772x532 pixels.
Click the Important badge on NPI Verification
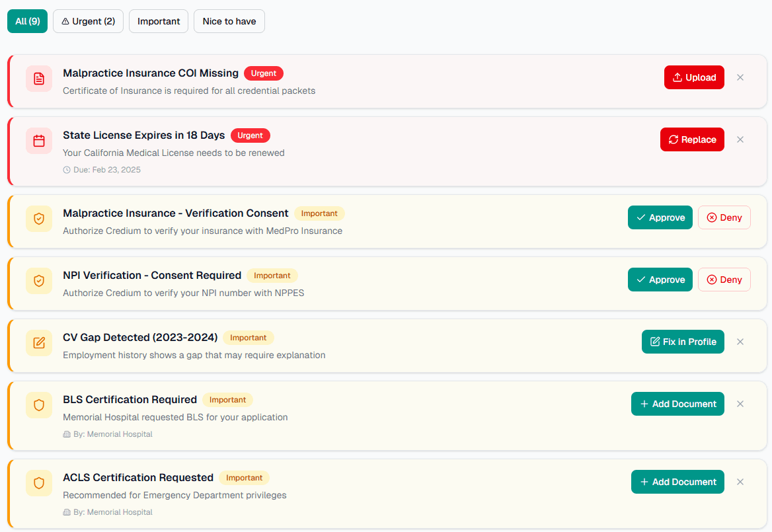(272, 276)
